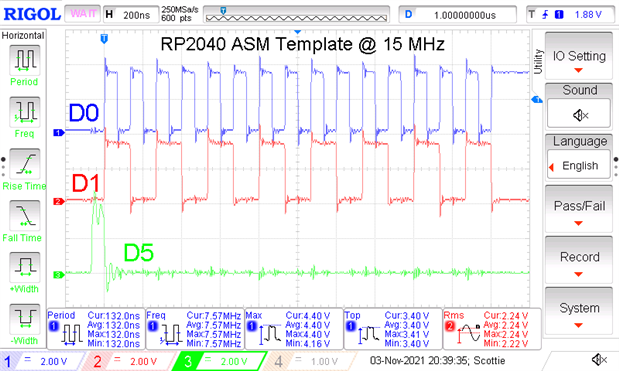This screenshot has height=371, width=619.
Task: Click the trigger position T marker on grid
Action: [x=104, y=39]
